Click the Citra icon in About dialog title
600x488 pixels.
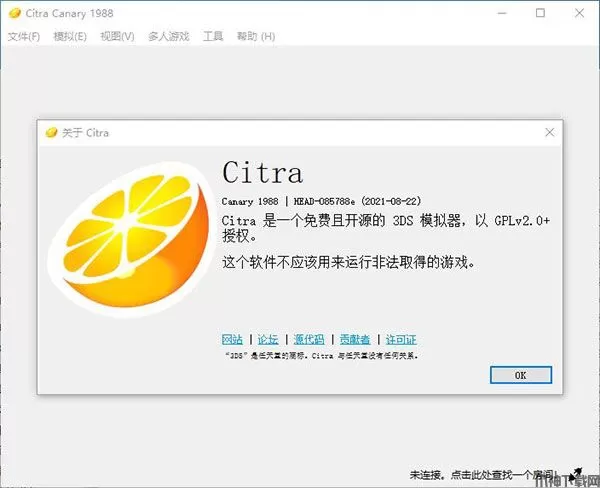tap(51, 133)
